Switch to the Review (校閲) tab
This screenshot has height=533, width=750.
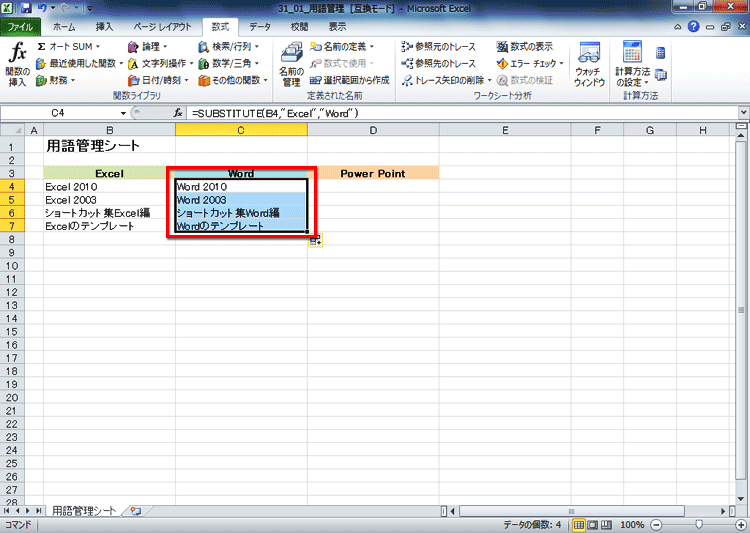(x=299, y=27)
